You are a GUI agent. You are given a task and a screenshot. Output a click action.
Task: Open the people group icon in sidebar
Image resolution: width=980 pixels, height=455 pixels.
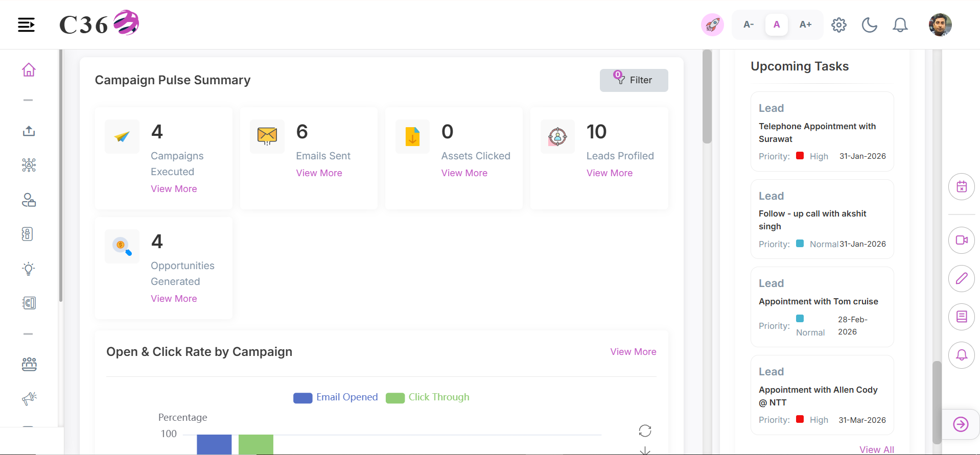(29, 364)
